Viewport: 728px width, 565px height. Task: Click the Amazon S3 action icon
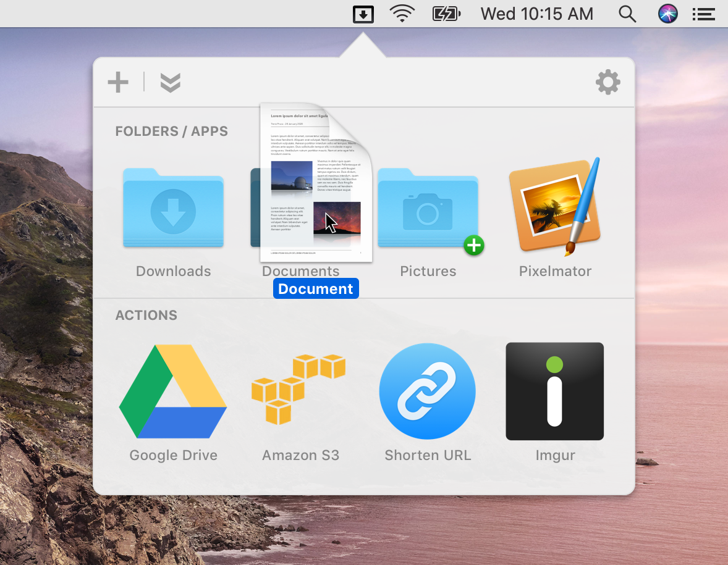pyautogui.click(x=299, y=389)
